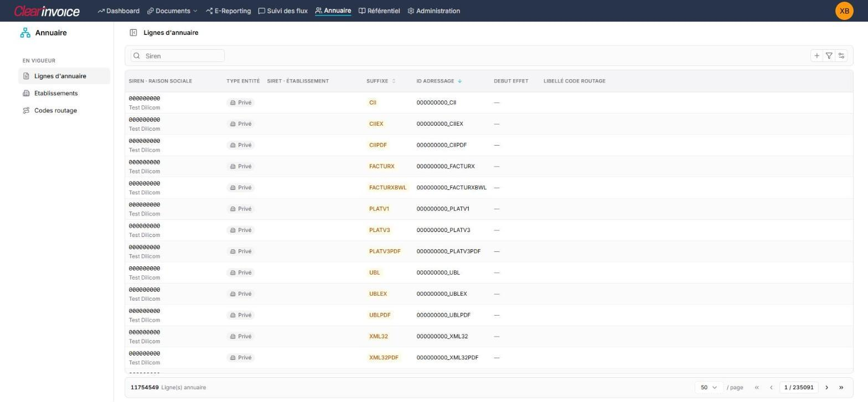Click the Annuaire hierarchy icon in sidebar
Viewport: 868px width, 402px height.
click(25, 33)
